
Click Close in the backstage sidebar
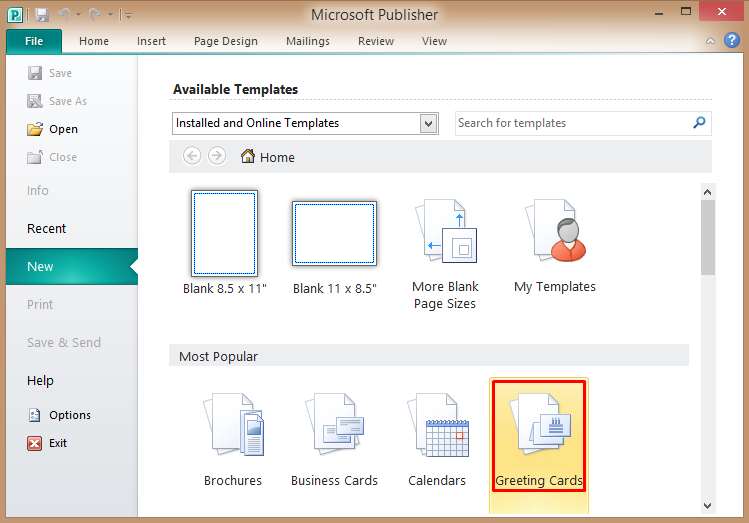[52, 157]
